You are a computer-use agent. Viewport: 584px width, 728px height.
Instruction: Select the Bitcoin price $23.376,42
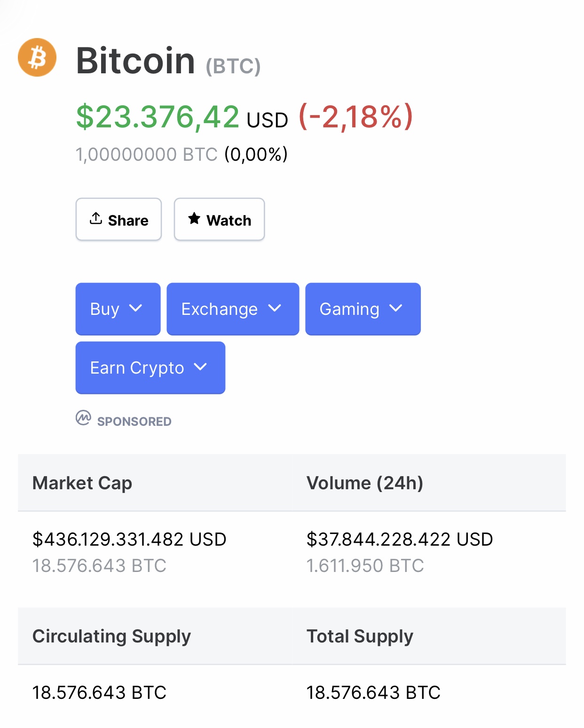point(158,117)
